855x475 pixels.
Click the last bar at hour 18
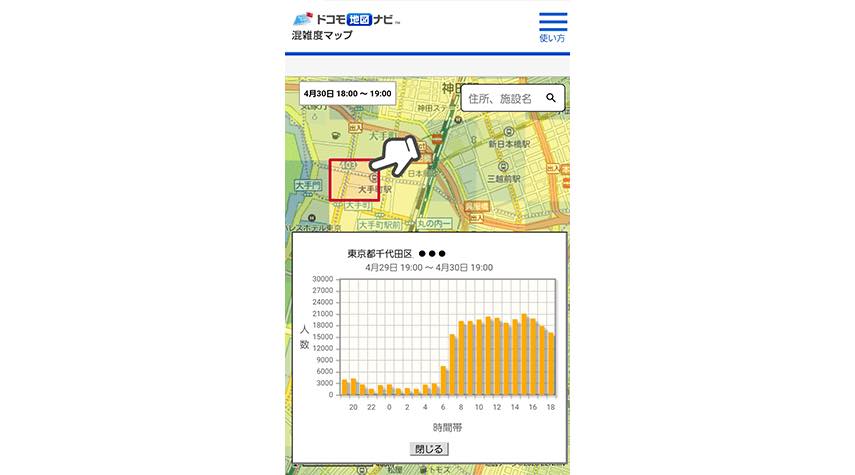click(x=550, y=364)
